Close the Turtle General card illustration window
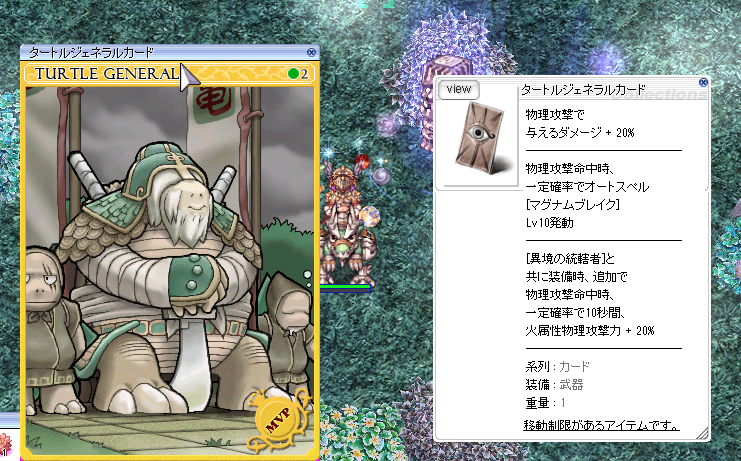The image size is (741, 461). point(311,52)
